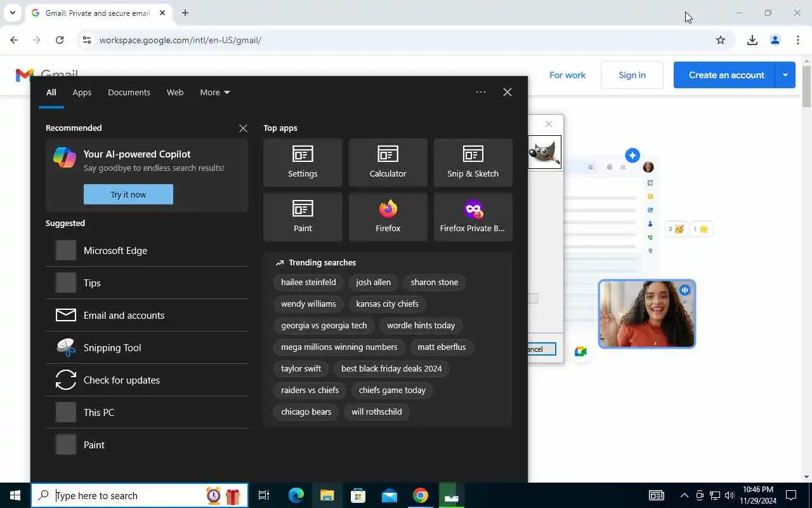Open Task View on taskbar
812x508 pixels.
point(264,495)
